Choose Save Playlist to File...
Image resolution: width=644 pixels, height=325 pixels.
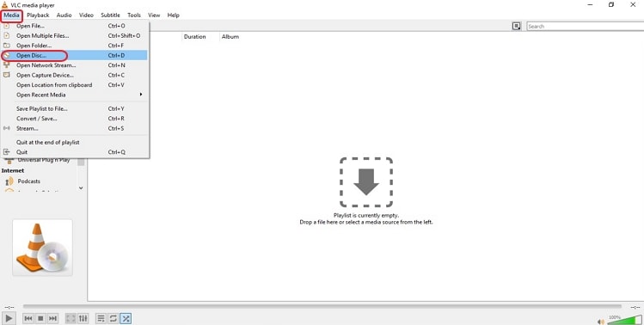[x=75, y=109]
